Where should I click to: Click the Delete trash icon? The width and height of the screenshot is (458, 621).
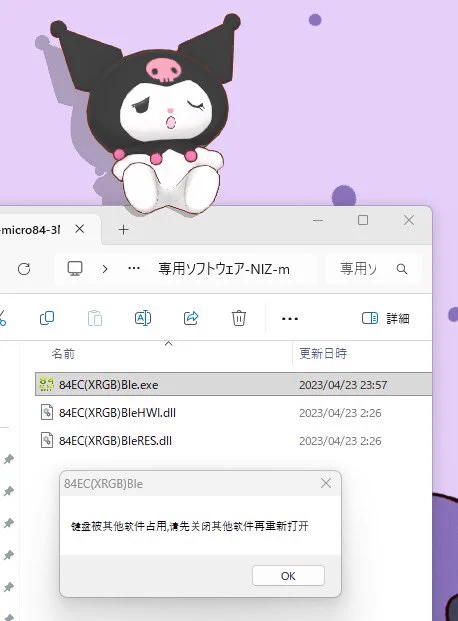[239, 318]
